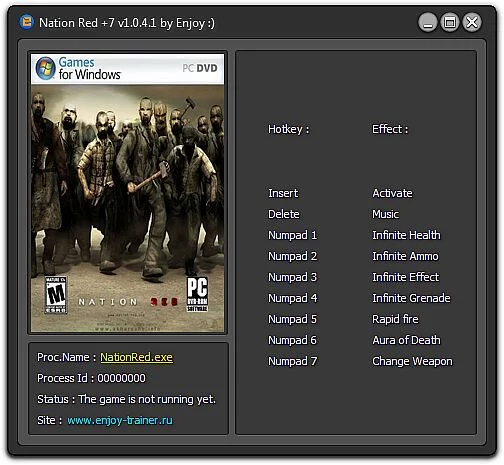Select the Numpad 6 hotkey label

(292, 340)
